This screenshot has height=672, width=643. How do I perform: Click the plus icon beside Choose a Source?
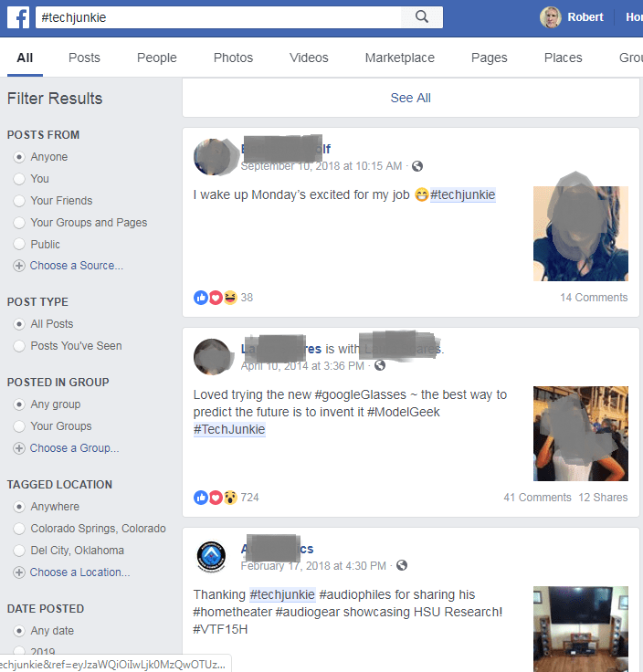tap(19, 266)
